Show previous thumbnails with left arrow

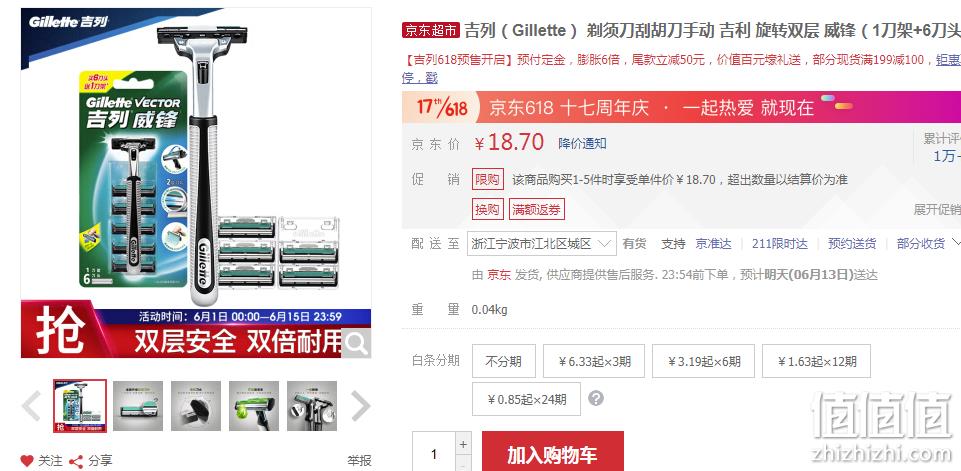pyautogui.click(x=31, y=405)
